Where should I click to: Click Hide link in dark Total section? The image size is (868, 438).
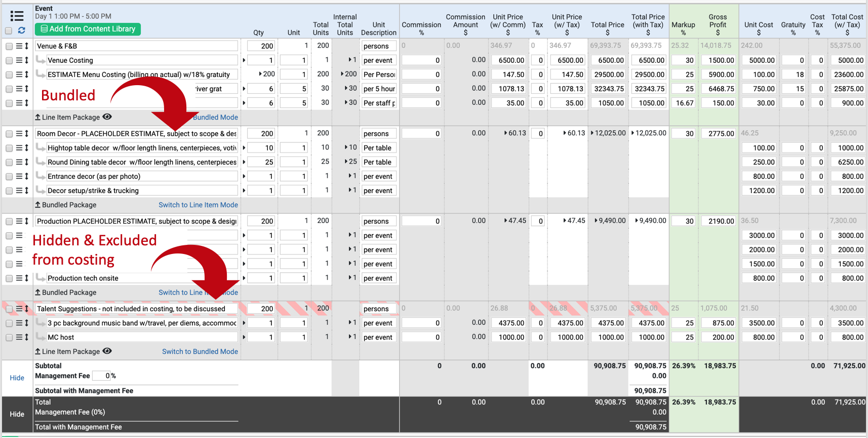17,414
